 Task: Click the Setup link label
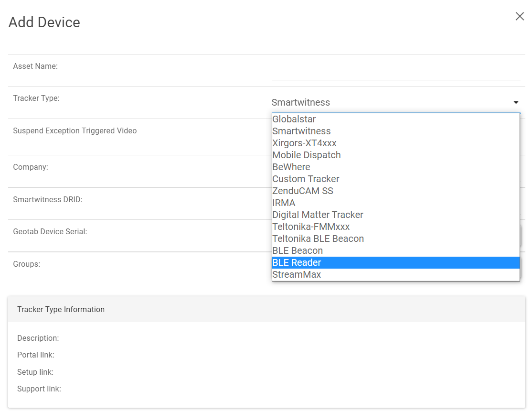click(35, 372)
